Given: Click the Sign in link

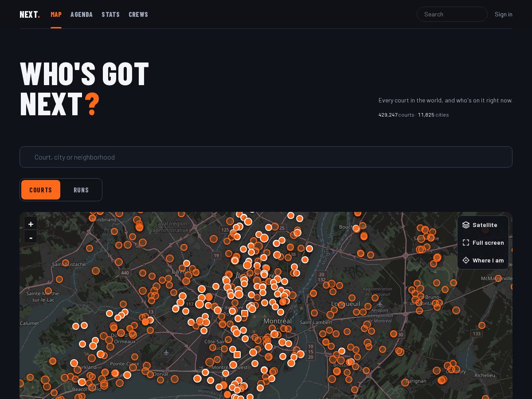Looking at the screenshot, I should pos(503,14).
